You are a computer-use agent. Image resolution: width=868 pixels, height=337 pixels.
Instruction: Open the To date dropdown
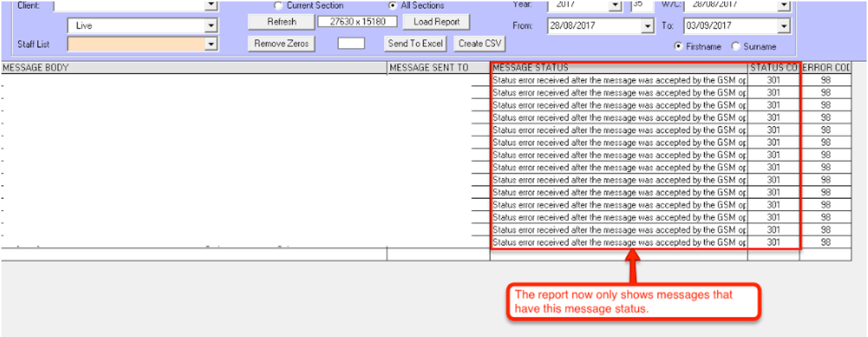[x=783, y=26]
